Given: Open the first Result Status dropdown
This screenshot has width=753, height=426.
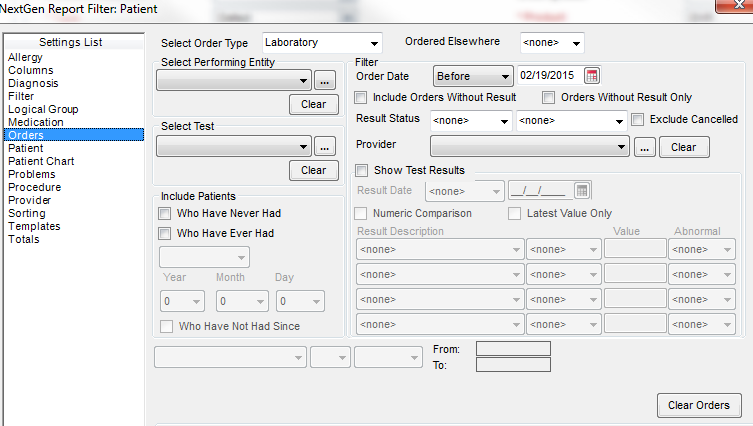Looking at the screenshot, I should pyautogui.click(x=470, y=121).
